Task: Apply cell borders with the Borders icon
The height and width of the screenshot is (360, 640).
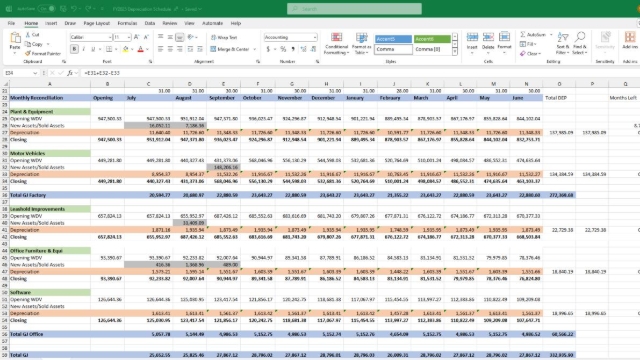Action: coord(109,49)
